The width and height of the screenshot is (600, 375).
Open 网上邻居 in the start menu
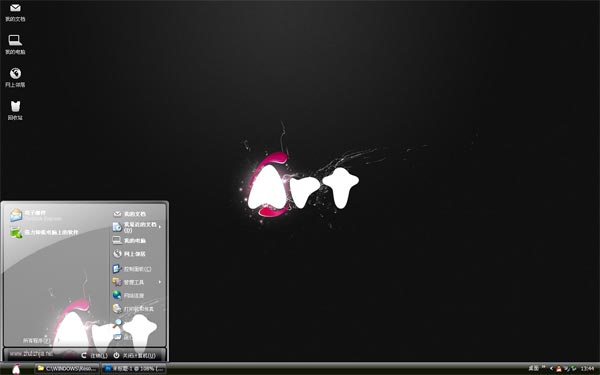click(x=129, y=253)
